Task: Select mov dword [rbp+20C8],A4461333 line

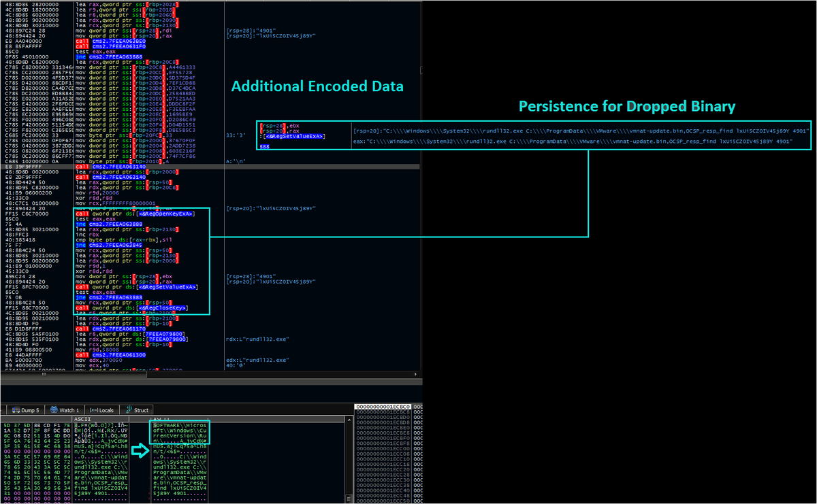Action: point(135,69)
